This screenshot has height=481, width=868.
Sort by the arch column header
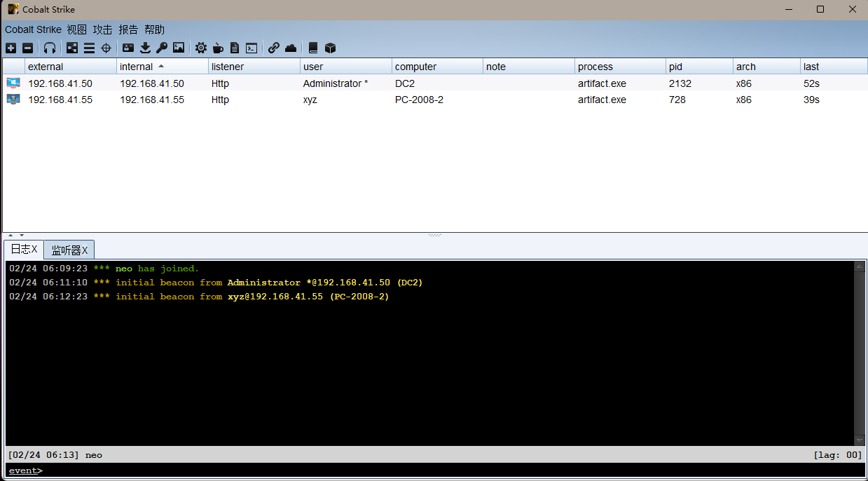click(766, 67)
